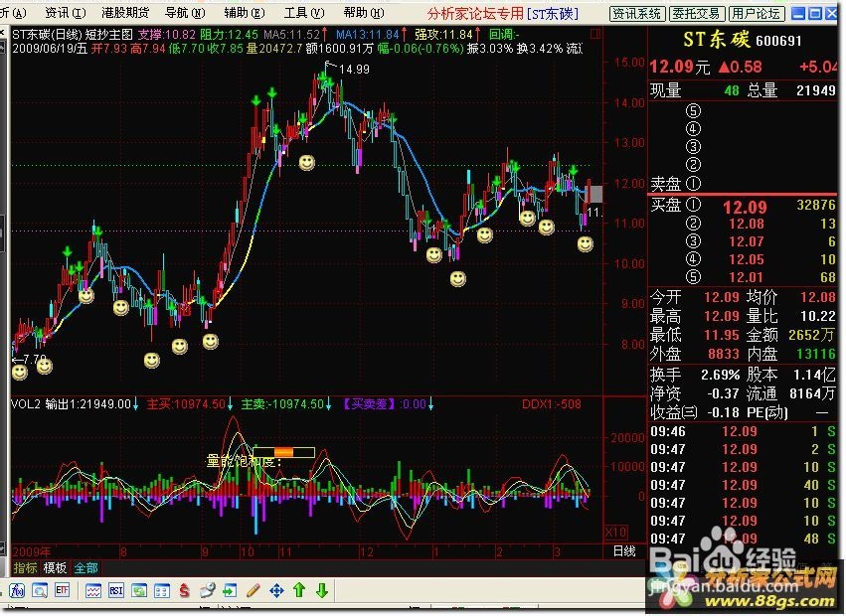The height and width of the screenshot is (616, 846).
Task: Click the green up arrow toolbar icon
Action: 299,590
